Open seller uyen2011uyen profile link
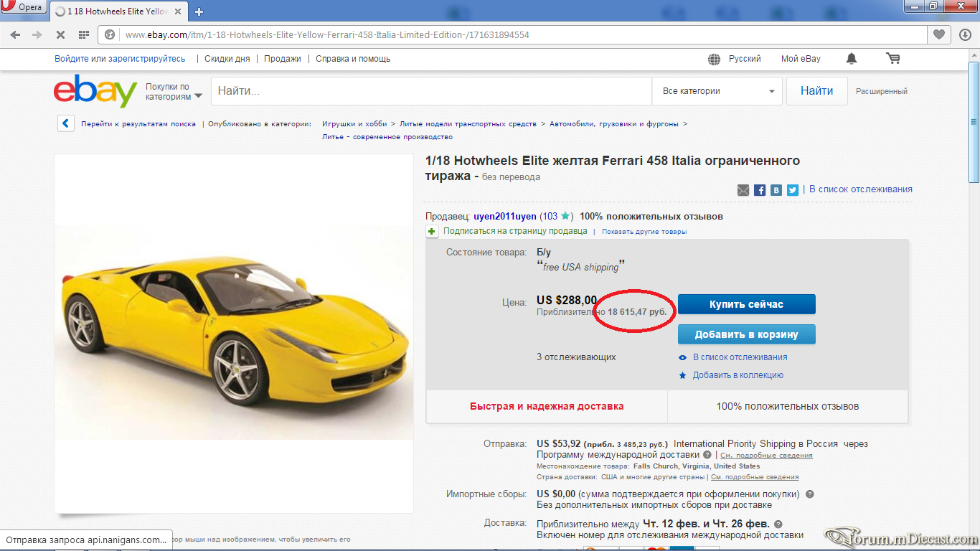980x551 pixels. coord(505,216)
